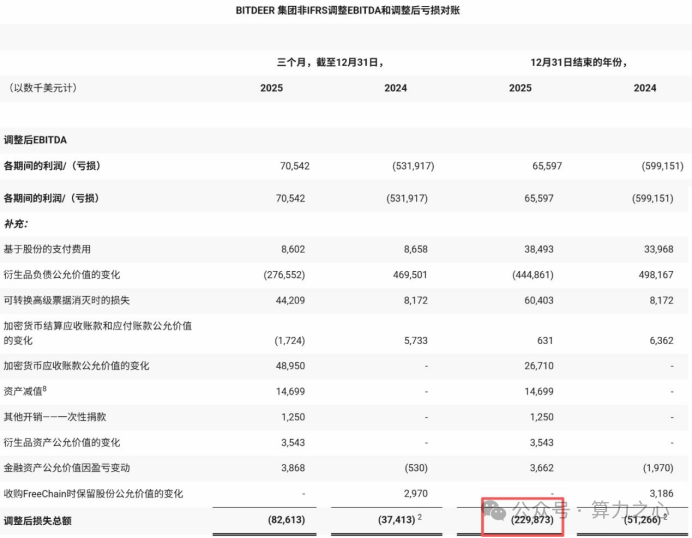Screen dimensions: 692x538
Task: Select the value "3,662"
Action: [x=542, y=468]
